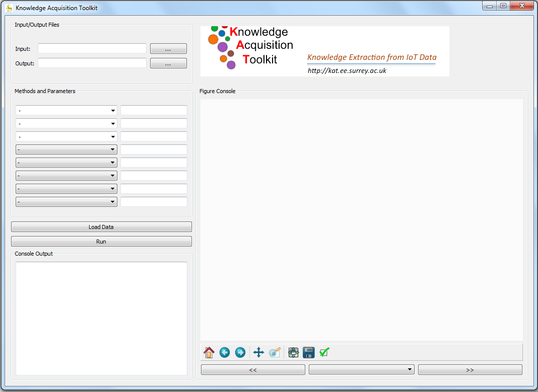Click inside the Console Output text area
The width and height of the screenshot is (538, 392).
(101, 319)
